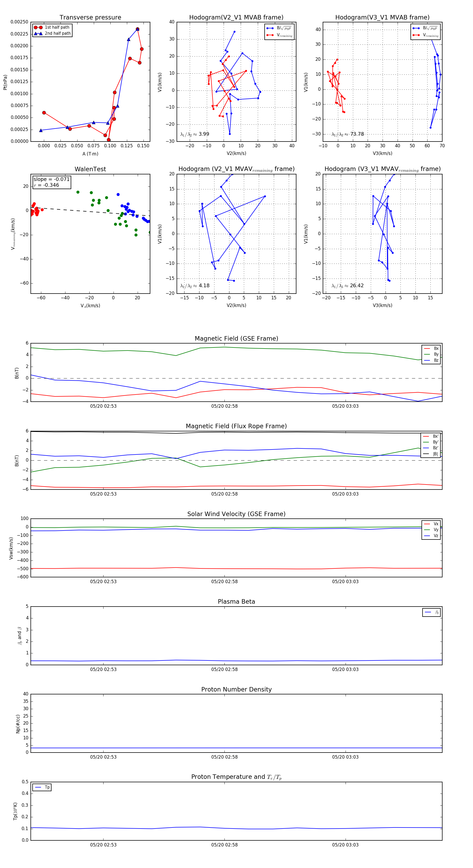Click title "Hodogram (V3_V1 MVAV remaining frame)"

click(382, 169)
